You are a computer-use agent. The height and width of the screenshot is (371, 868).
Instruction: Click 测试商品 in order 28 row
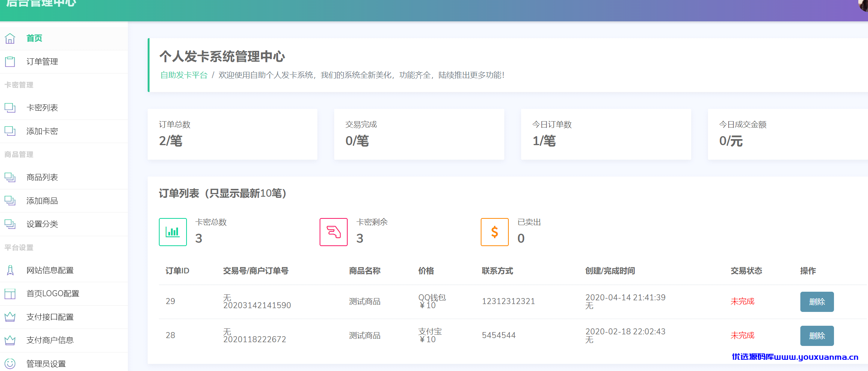coord(365,335)
